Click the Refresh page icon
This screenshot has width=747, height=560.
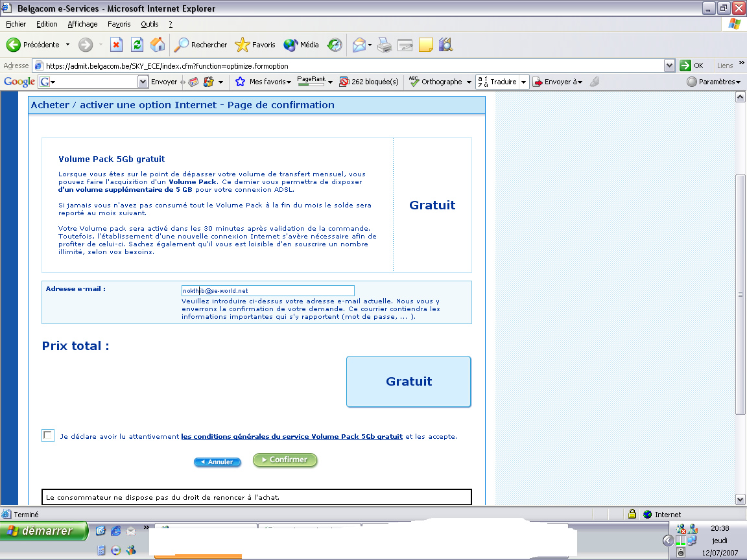click(x=137, y=45)
